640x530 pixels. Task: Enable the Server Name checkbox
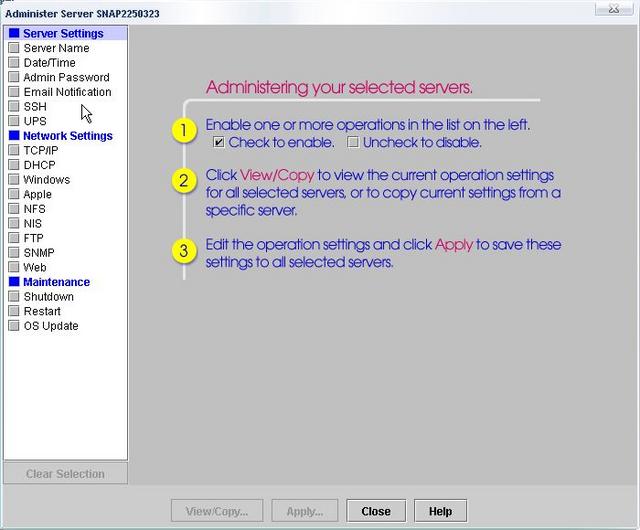point(14,48)
